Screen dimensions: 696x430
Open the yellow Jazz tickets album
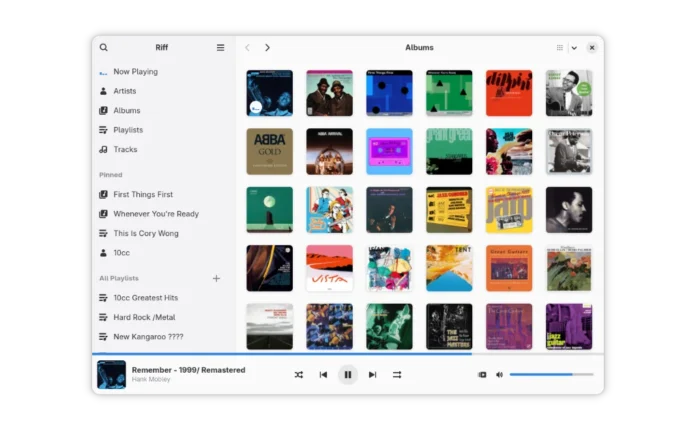tap(449, 210)
